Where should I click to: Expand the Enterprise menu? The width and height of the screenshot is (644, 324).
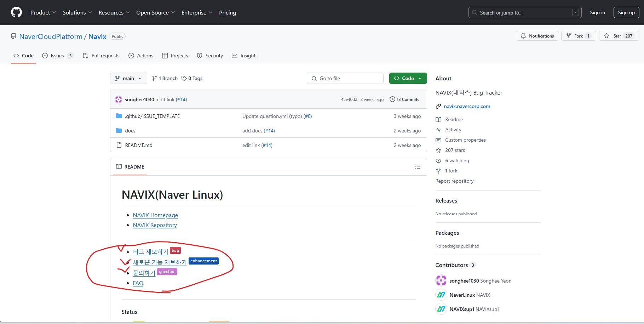(x=197, y=12)
